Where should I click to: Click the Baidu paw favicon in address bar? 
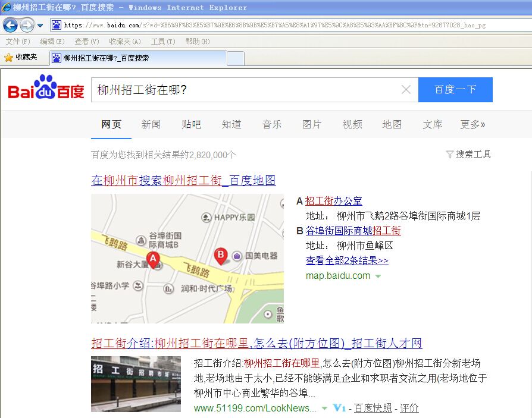click(x=57, y=25)
